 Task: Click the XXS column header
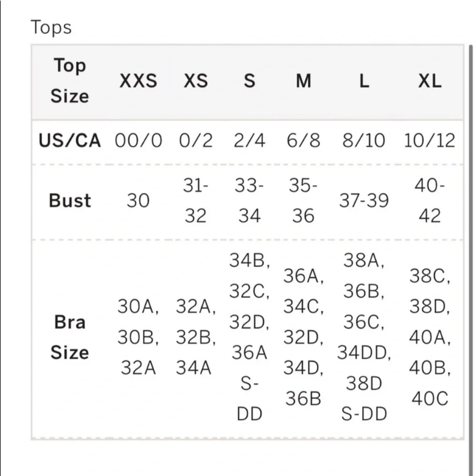pos(138,81)
